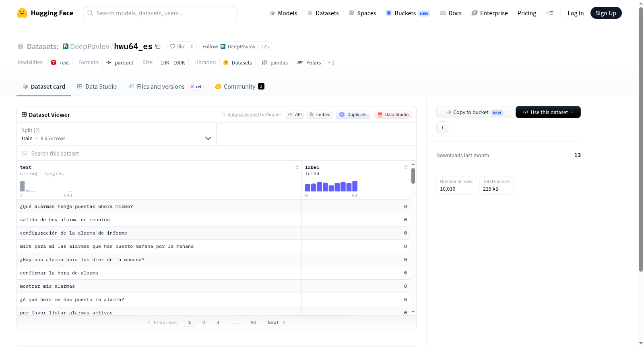Focus the search models, datasets, users field
Image resolution: width=644 pixels, height=347 pixels.
(160, 13)
